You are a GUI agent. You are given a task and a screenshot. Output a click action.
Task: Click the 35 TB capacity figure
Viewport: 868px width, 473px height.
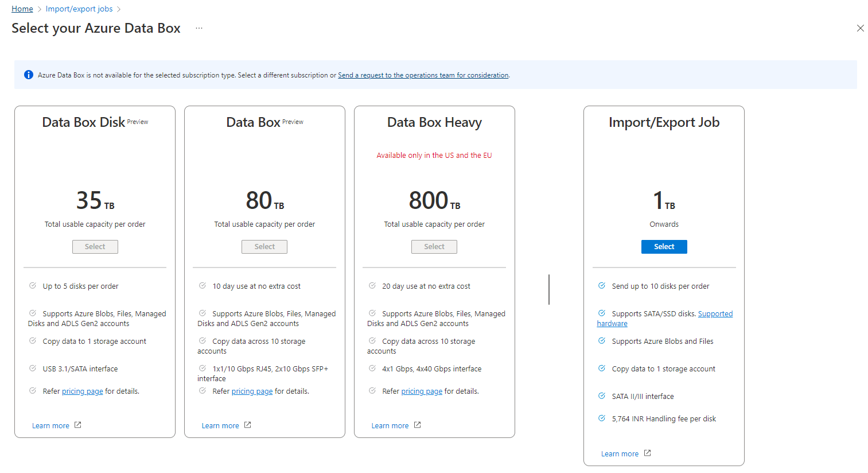[x=95, y=200]
